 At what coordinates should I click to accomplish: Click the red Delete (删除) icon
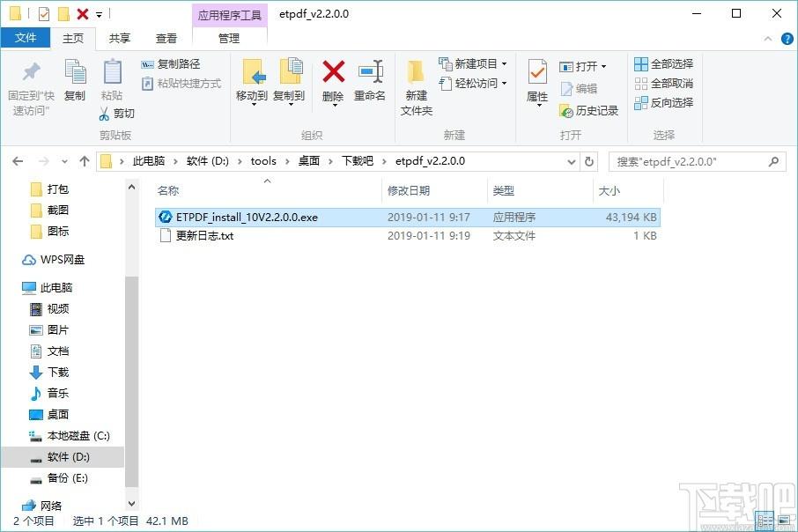click(333, 71)
